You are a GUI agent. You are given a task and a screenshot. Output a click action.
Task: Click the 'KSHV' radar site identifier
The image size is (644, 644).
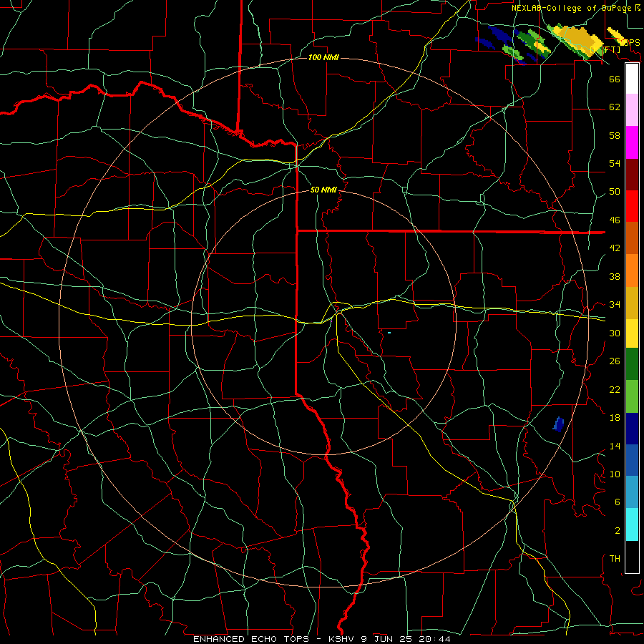(x=343, y=639)
